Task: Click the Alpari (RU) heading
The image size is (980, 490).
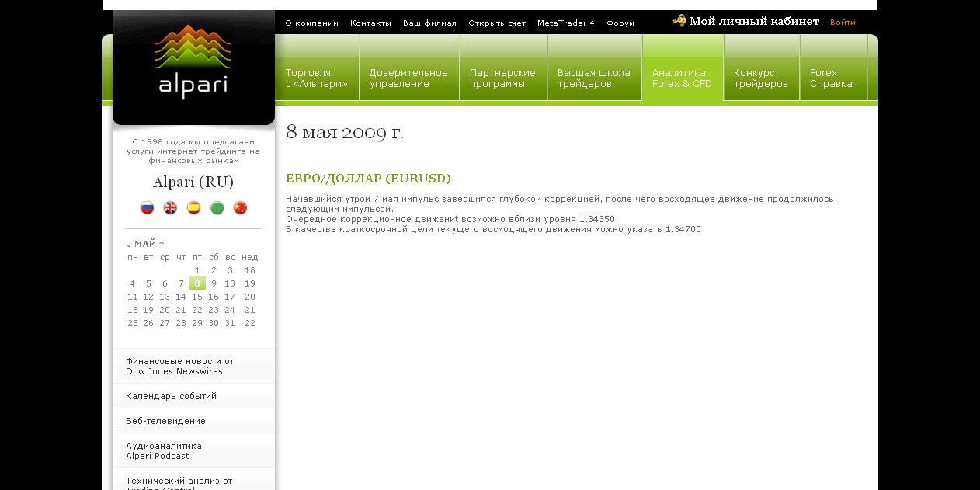Action: click(193, 182)
